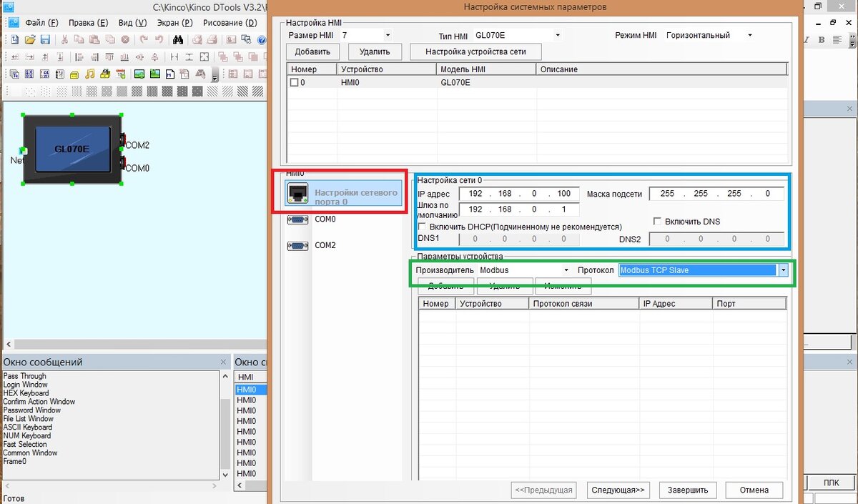Click the Модель HMI column header
This screenshot has height=504, width=858.
[x=486, y=69]
